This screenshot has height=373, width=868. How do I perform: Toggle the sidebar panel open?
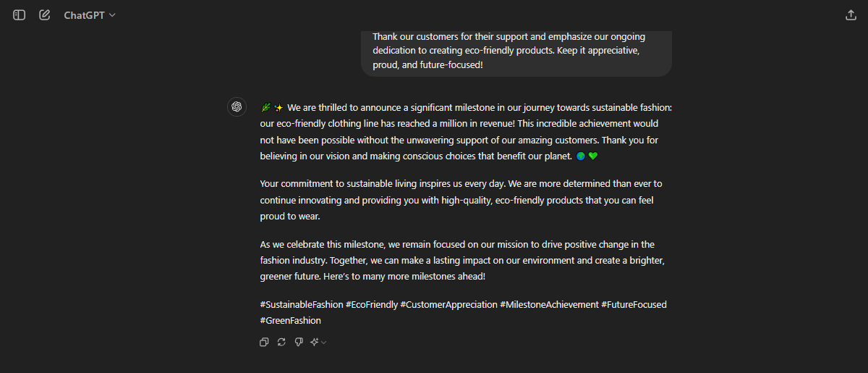tap(20, 15)
